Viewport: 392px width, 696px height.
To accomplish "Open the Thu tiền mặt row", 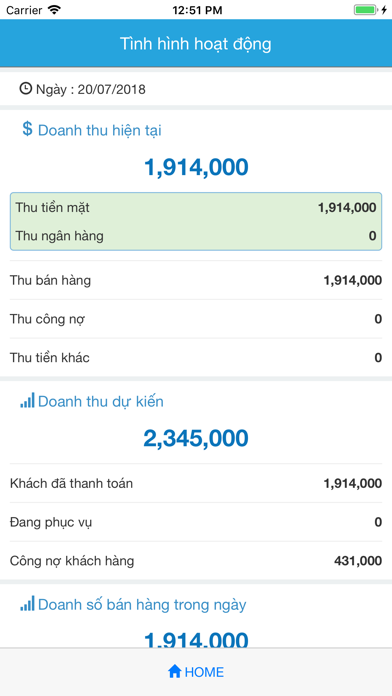I will 196,207.
